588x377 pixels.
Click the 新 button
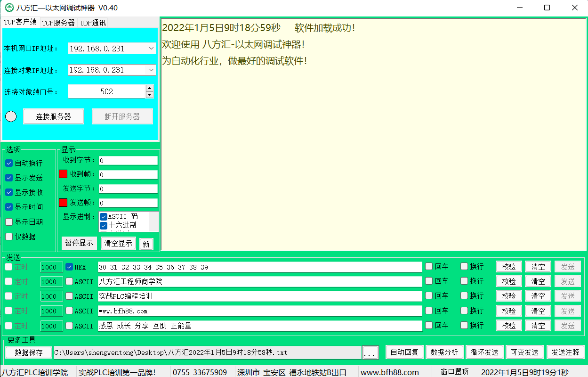146,244
